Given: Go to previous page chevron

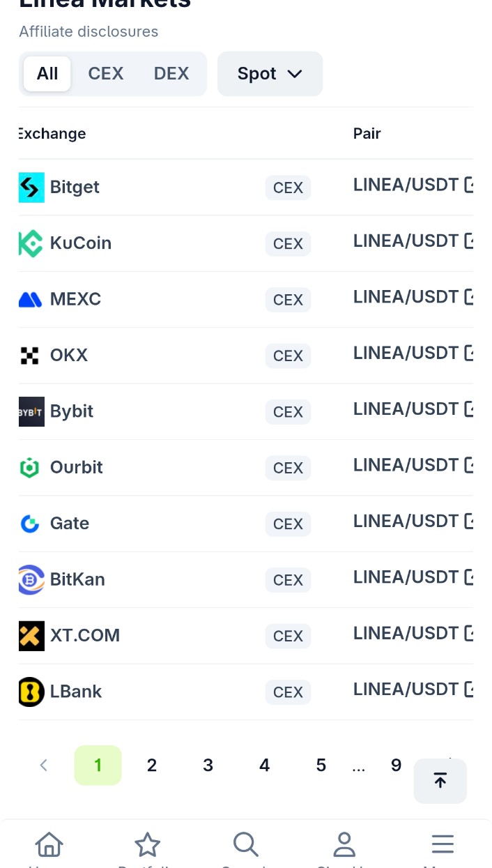Looking at the screenshot, I should click(x=43, y=766).
